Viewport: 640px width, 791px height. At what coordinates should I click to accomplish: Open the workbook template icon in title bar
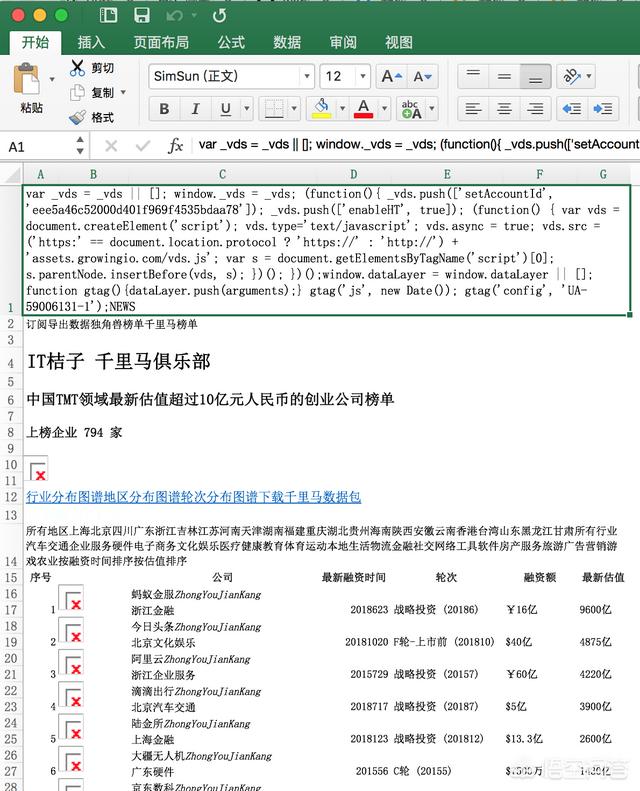tap(108, 15)
